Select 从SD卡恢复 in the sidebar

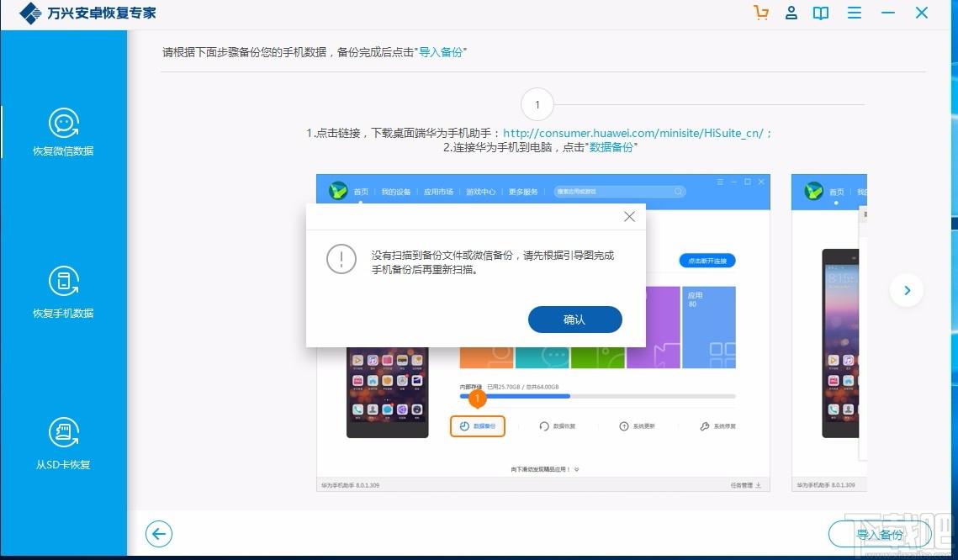[64, 443]
